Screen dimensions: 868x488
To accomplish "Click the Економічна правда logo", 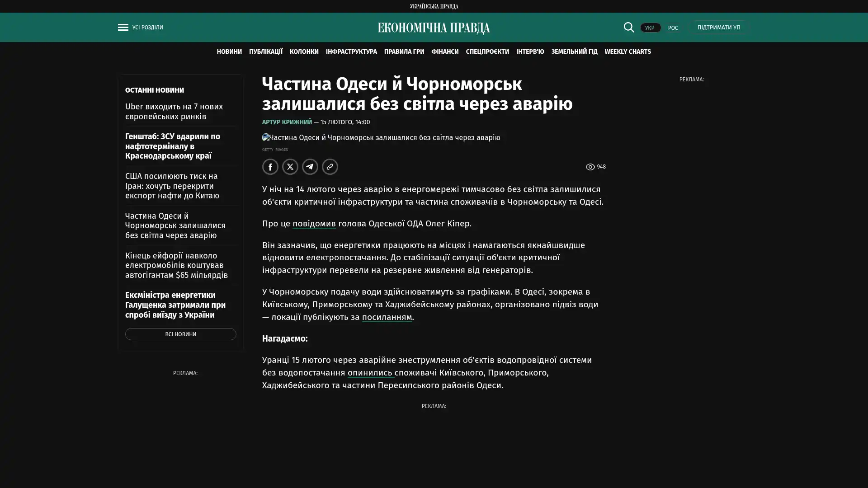I will coord(434,28).
